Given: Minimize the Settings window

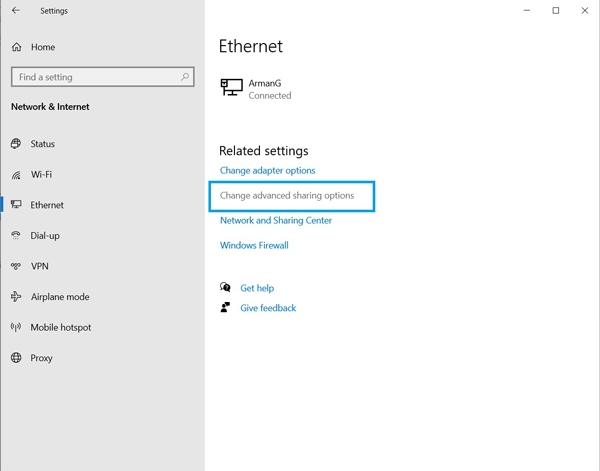Looking at the screenshot, I should [x=527, y=11].
